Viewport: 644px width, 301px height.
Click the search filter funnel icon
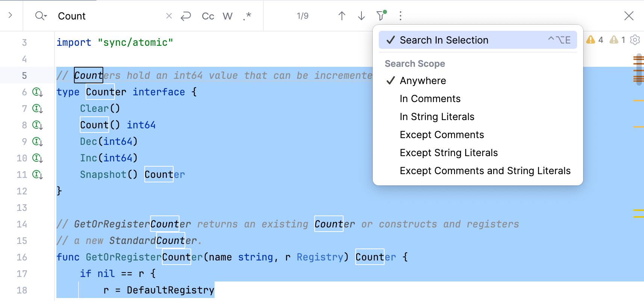[x=381, y=16]
